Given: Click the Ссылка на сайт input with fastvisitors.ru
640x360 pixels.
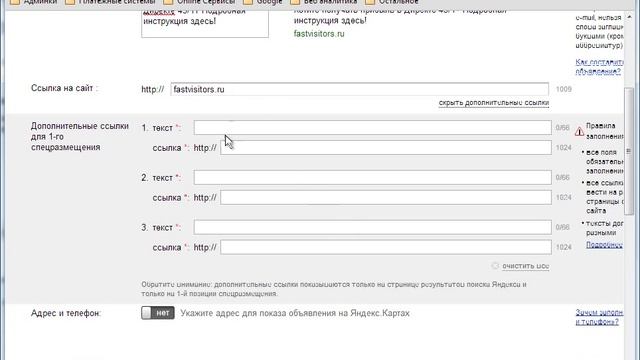Looking at the screenshot, I should click(x=360, y=89).
